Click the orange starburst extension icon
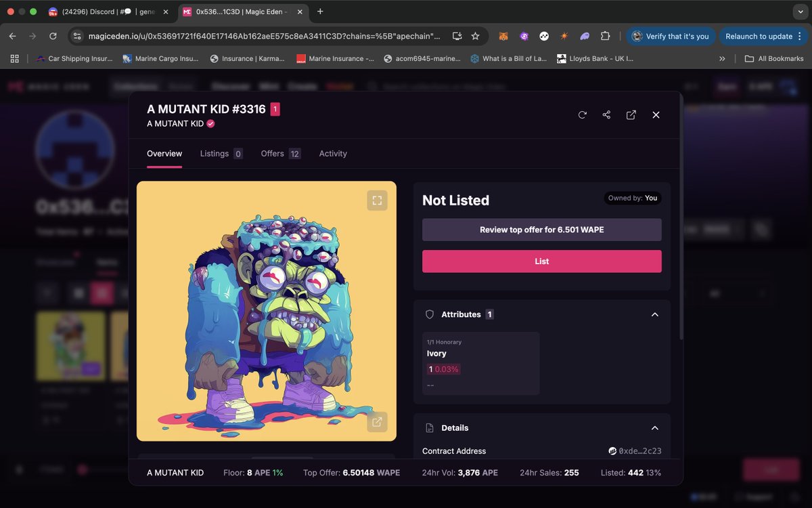This screenshot has width=812, height=508. pyautogui.click(x=564, y=36)
